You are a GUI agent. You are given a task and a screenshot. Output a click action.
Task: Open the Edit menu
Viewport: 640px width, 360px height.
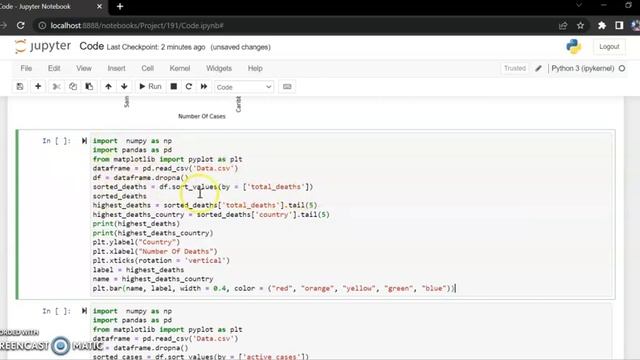coord(54,68)
